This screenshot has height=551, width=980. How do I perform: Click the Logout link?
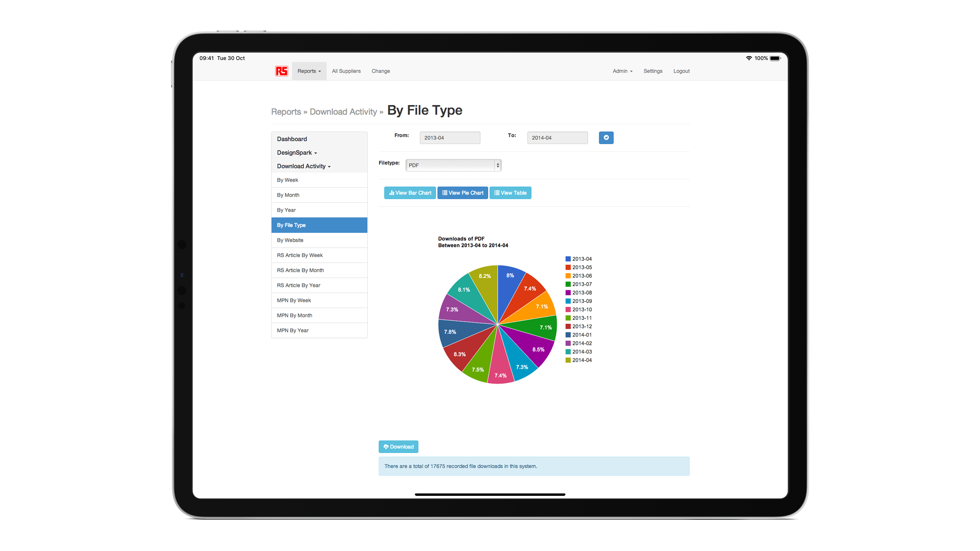point(682,71)
